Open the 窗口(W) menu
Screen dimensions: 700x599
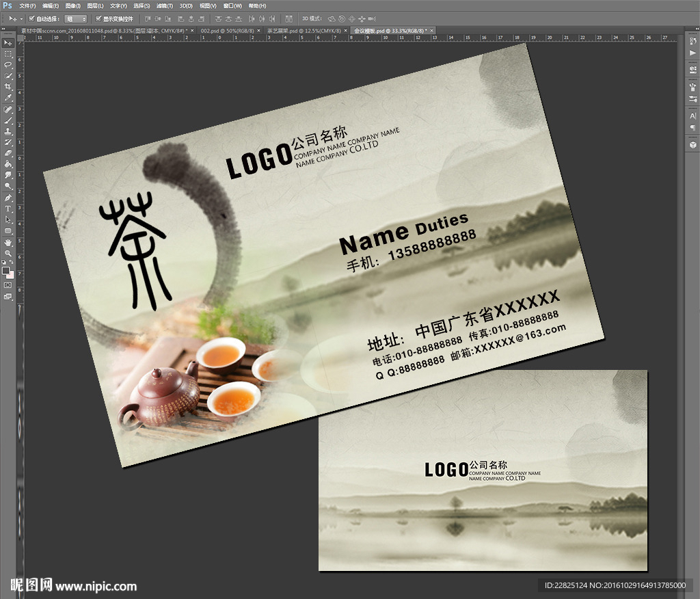point(232,5)
